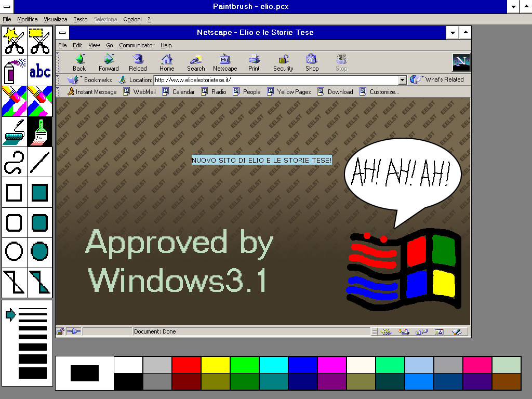Open the What's Related dropdown
This screenshot has width=532, height=399.
(x=436, y=79)
